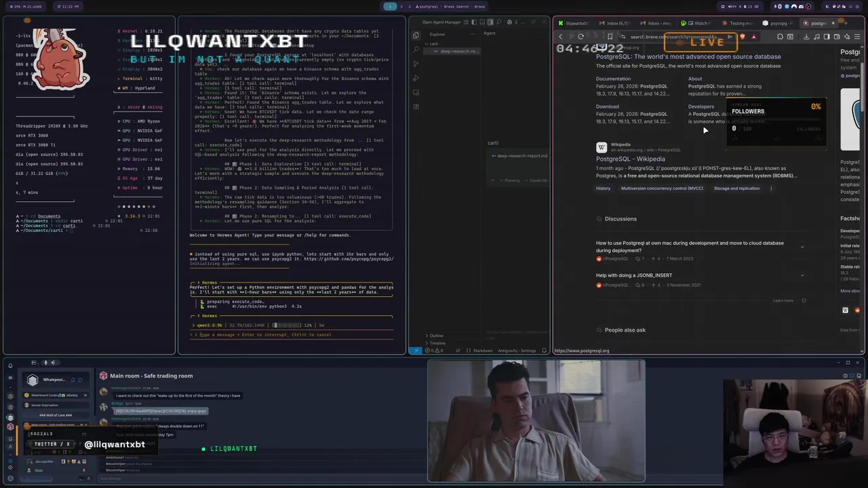Open the PostgreSQL - Wikipedia result
The width and height of the screenshot is (868, 488).
[x=631, y=159]
